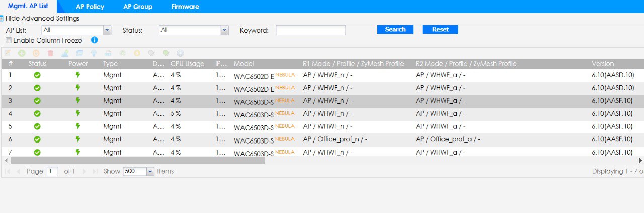Switch to the Mgmt. AP List tab
The image size is (644, 213).
coord(28,6)
